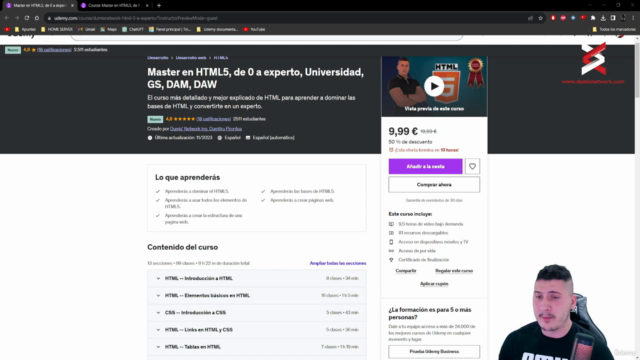Open Desarrollo breadcrumb link
Viewport: 640px width, 360px height.
click(x=158, y=58)
